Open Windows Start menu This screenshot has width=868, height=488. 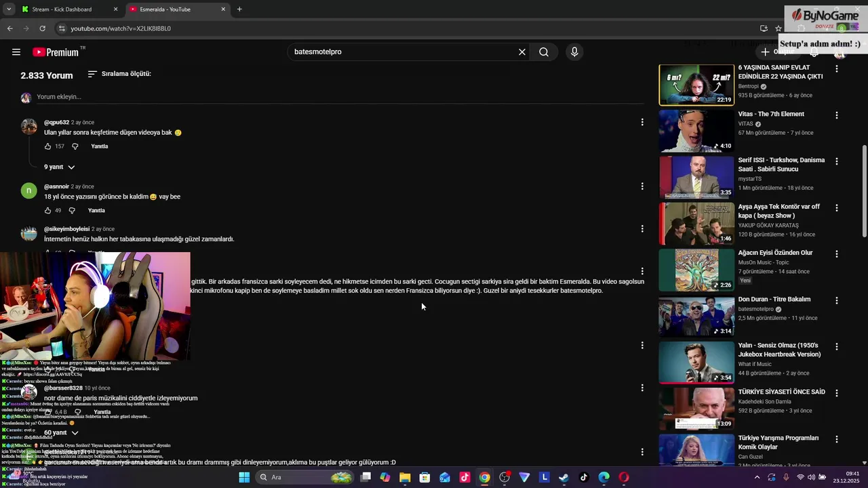coord(244,477)
